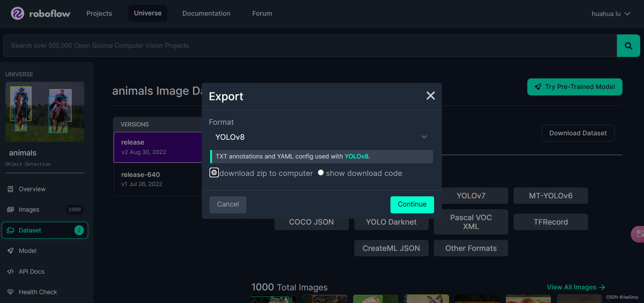Choose the Pascal VOC XML format
The height and width of the screenshot is (303, 644).
click(x=471, y=222)
